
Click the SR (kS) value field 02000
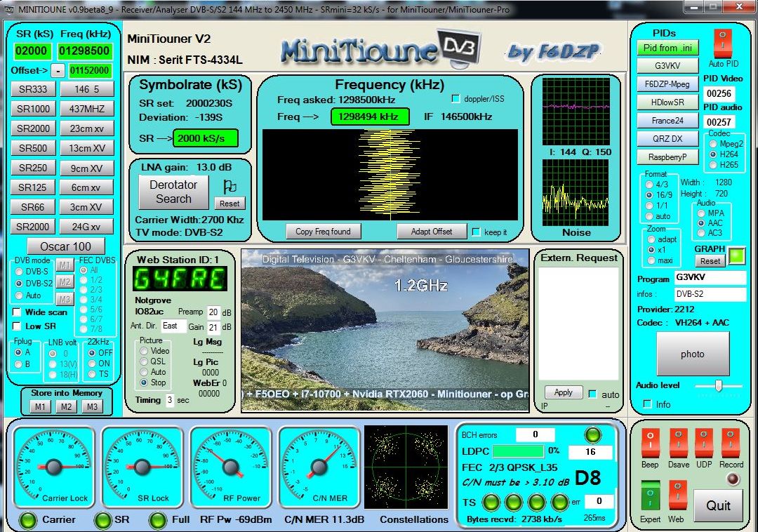pyautogui.click(x=31, y=51)
